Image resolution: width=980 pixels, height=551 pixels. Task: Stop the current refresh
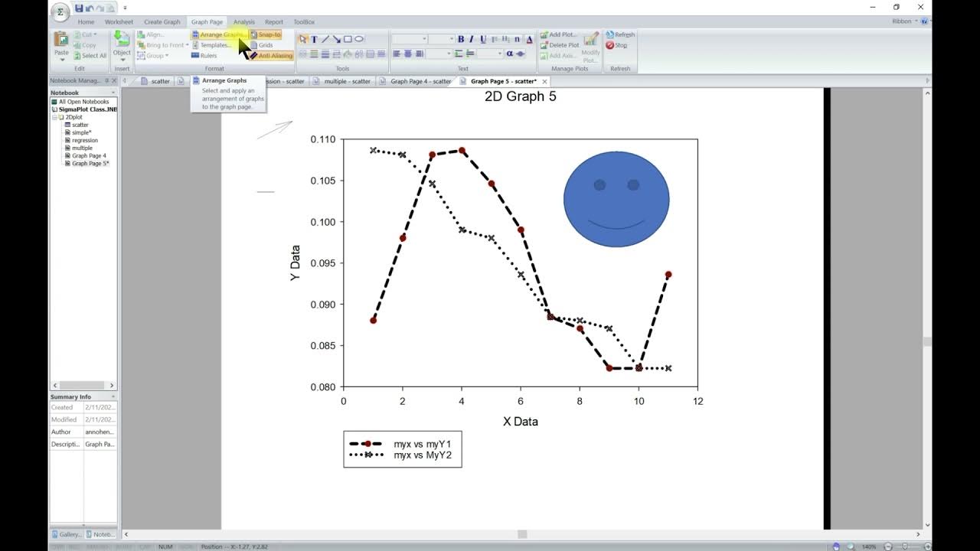click(616, 45)
